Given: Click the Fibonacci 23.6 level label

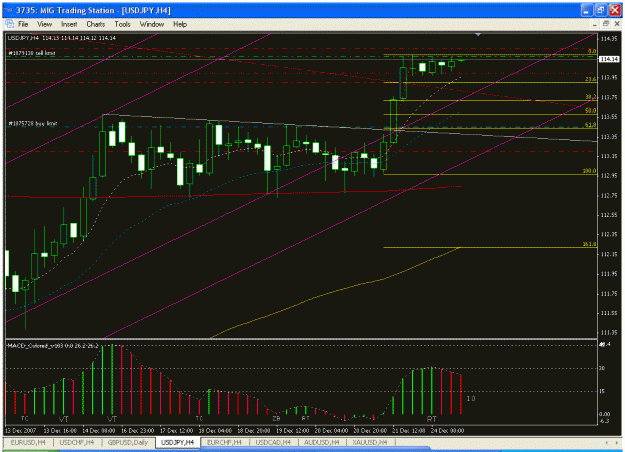Looking at the screenshot, I should tap(591, 79).
